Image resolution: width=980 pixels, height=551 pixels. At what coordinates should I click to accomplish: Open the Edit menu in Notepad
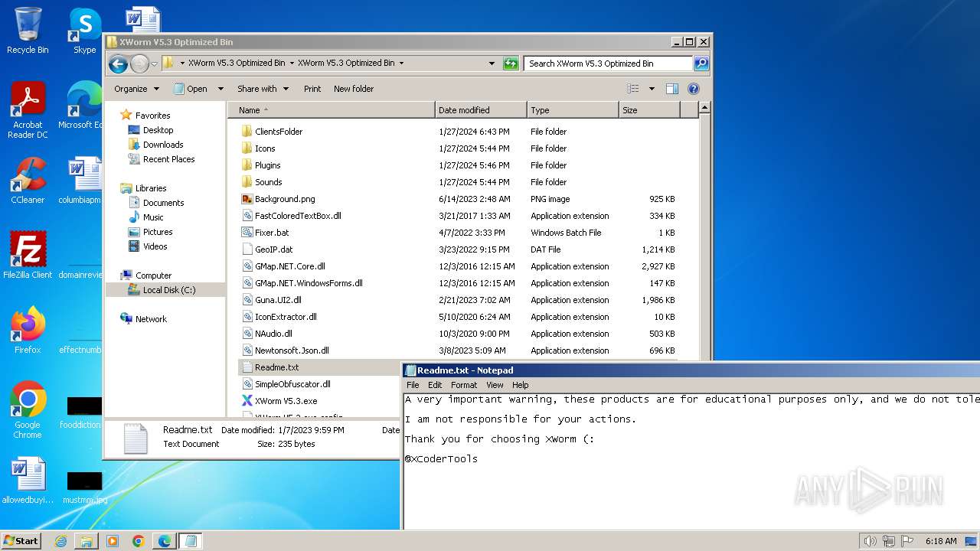435,385
